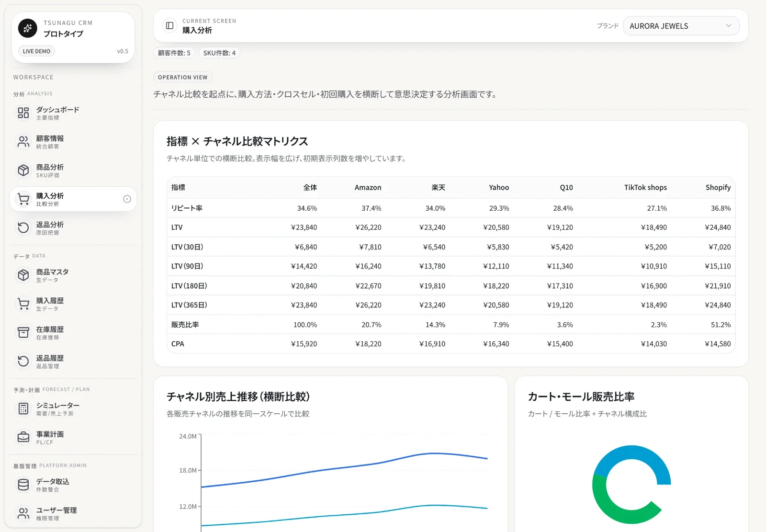Image resolution: width=766 pixels, height=532 pixels.
Task: Open 返品分析 via its return arrow icon
Action: 23,228
